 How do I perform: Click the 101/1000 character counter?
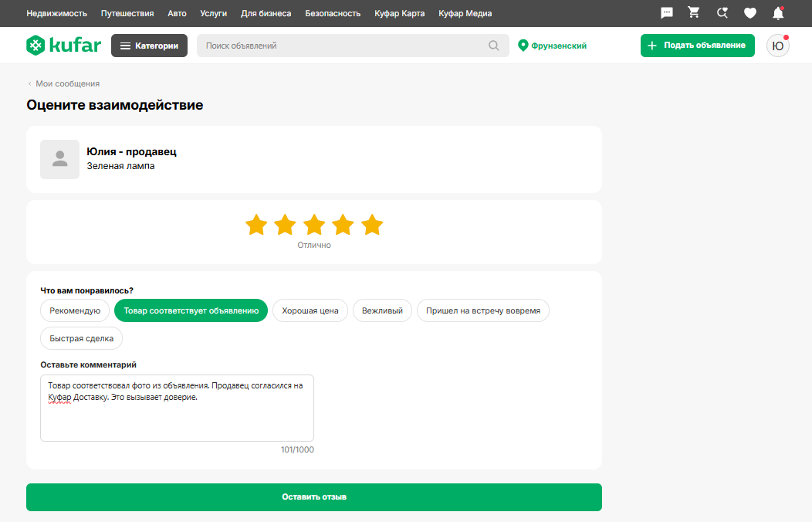coord(297,449)
